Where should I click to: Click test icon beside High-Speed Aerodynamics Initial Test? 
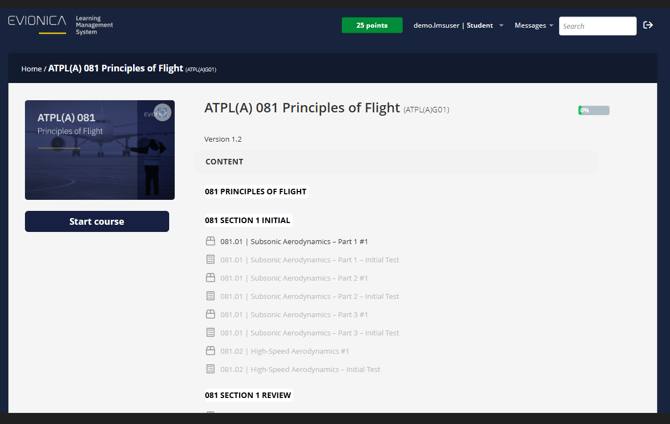(x=210, y=369)
